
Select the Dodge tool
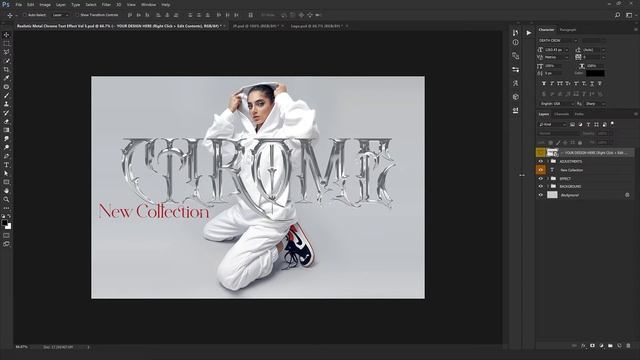point(7,147)
